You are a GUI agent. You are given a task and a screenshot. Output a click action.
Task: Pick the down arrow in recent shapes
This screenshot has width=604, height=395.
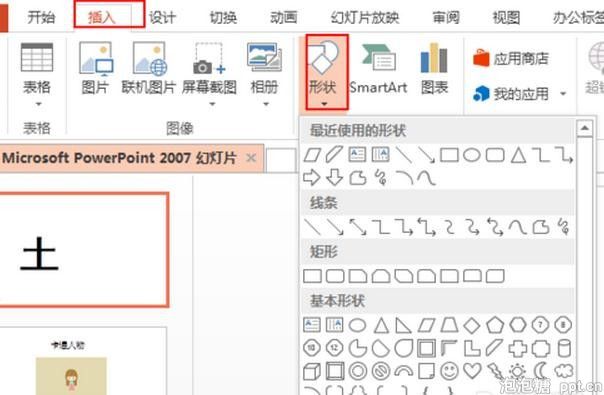click(x=334, y=178)
